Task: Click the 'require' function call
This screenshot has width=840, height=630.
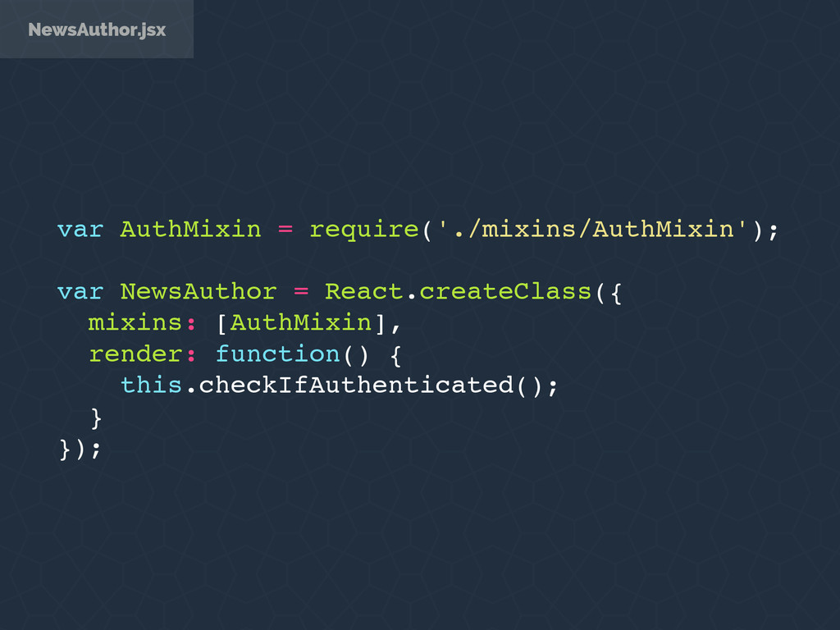Action: (364, 231)
